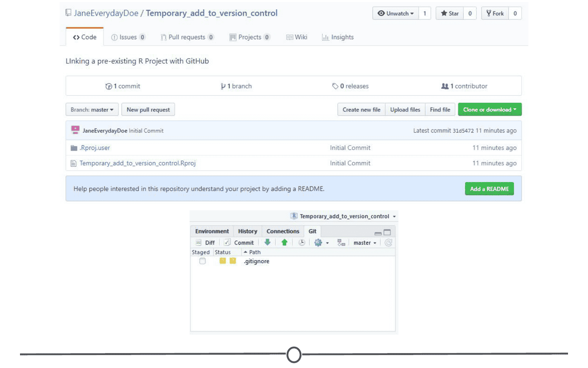Click the Staged column header

[201, 252]
